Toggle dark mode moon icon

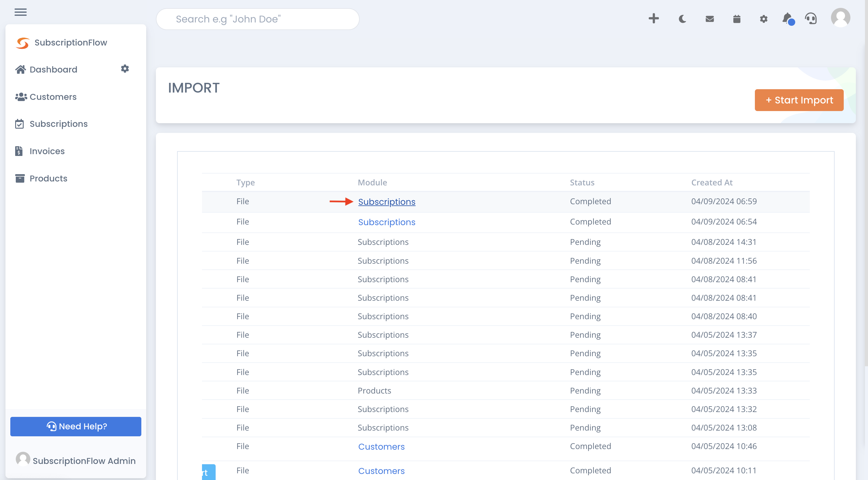coord(682,19)
